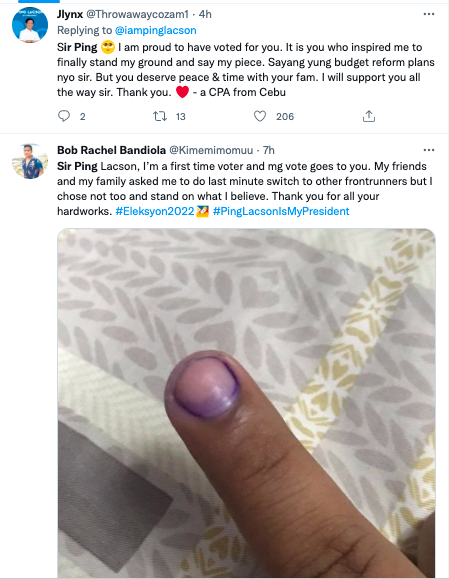Viewport: 449px width, 579px height.
Task: Open Bob Rachel Bandiola's display name
Action: 112,150
